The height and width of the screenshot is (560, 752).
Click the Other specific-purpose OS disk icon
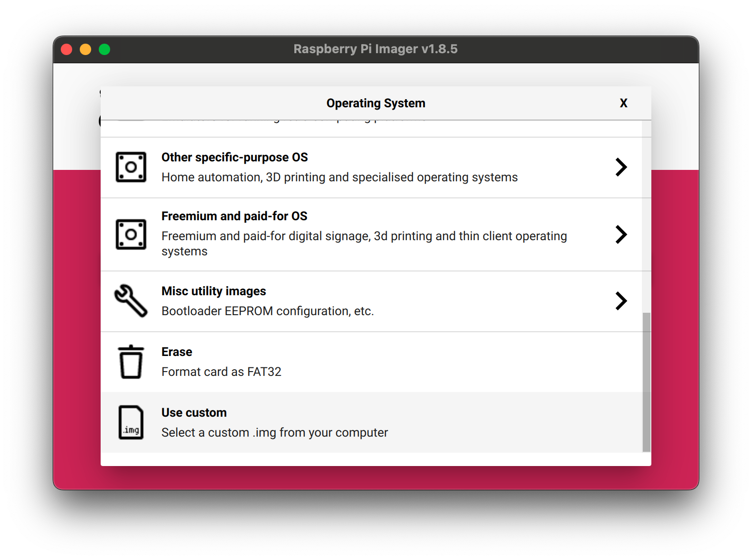tap(131, 167)
